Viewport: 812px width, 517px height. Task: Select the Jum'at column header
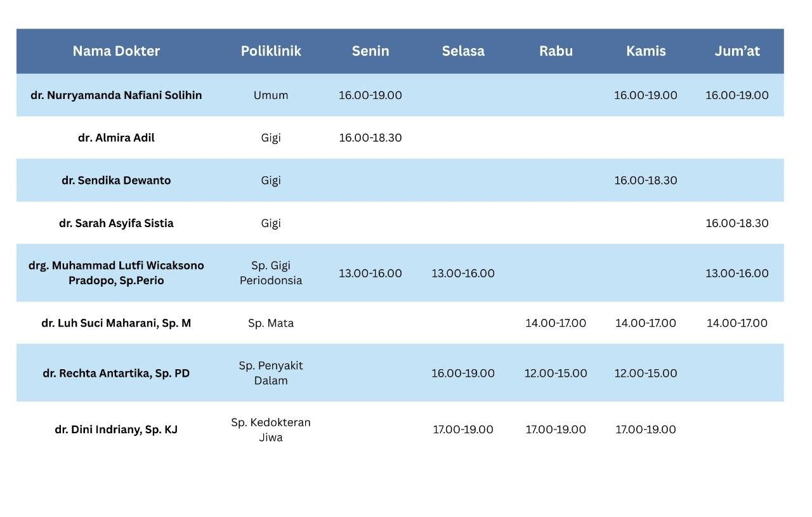737,51
